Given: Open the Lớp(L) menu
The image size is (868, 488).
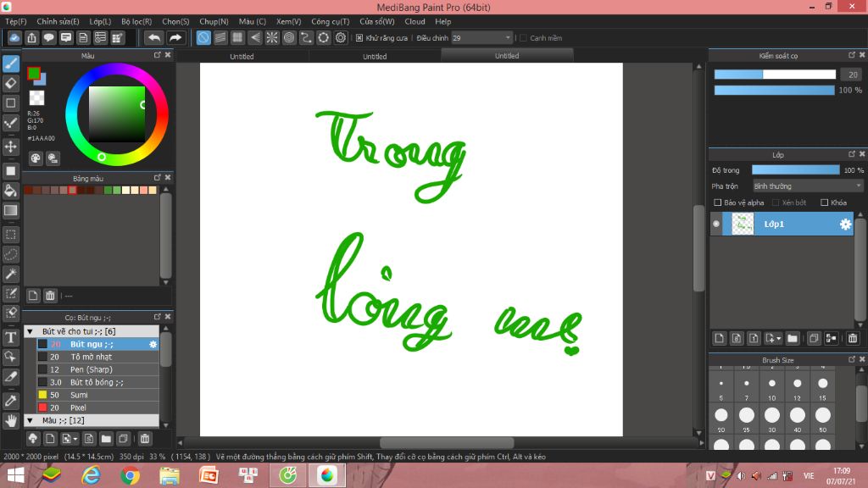Looking at the screenshot, I should click(100, 21).
